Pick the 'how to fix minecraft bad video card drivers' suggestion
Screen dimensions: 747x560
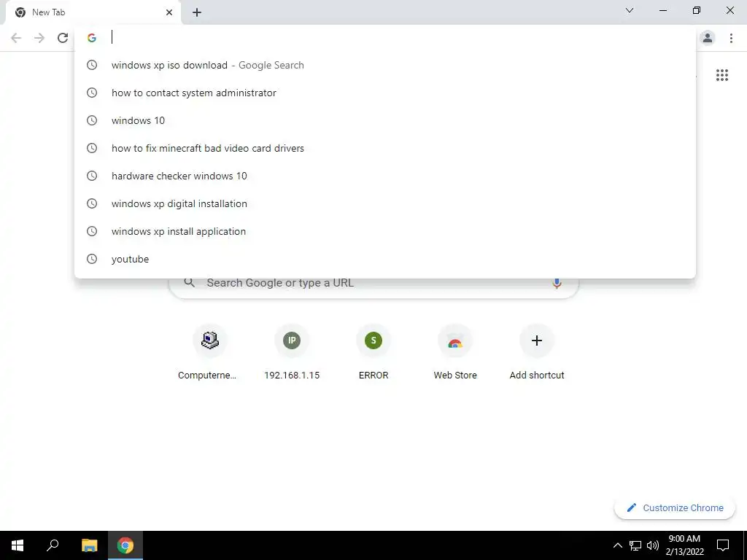coord(385,148)
